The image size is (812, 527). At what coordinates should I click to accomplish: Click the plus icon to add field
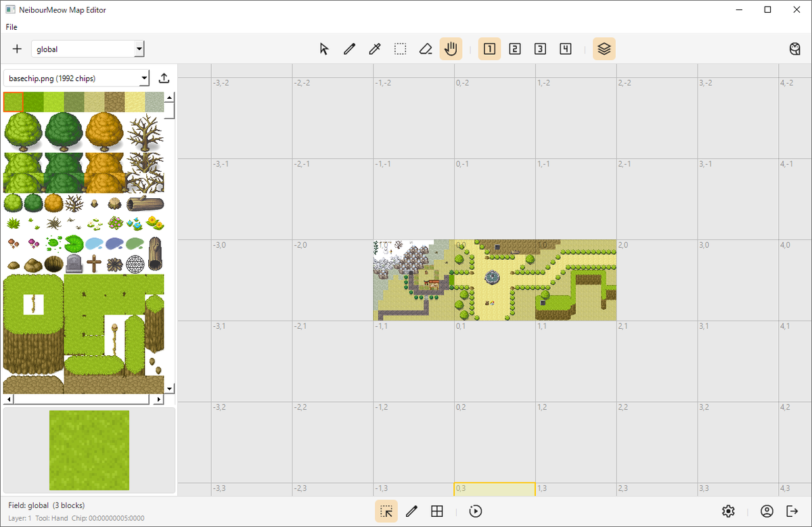pos(17,49)
